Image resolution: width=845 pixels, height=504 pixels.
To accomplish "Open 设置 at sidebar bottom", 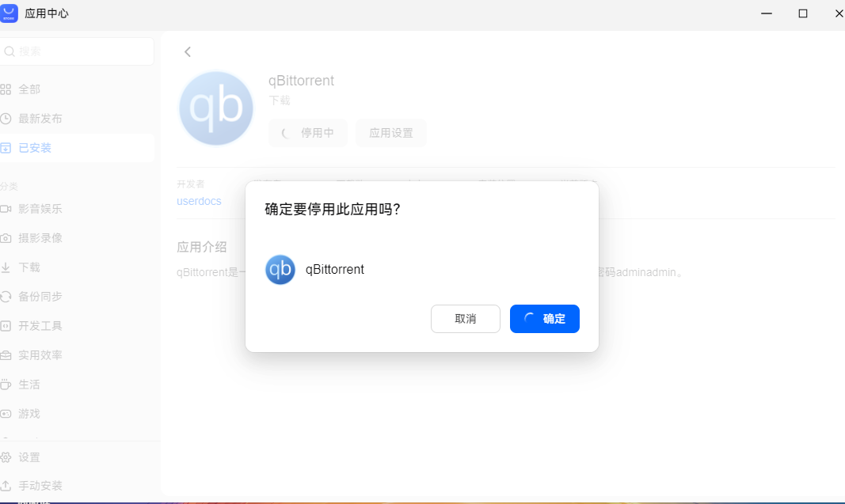I will coord(75,457).
